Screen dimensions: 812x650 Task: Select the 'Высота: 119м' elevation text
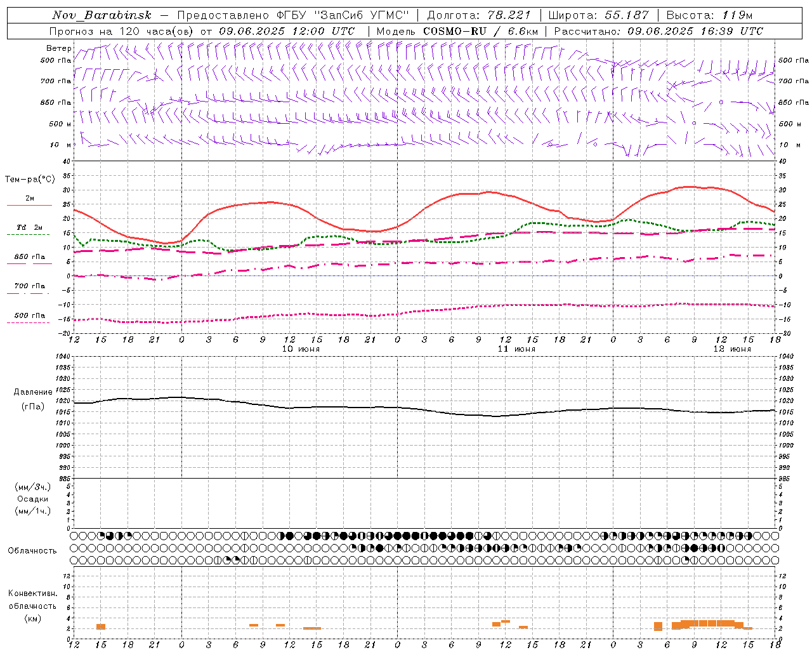(709, 15)
